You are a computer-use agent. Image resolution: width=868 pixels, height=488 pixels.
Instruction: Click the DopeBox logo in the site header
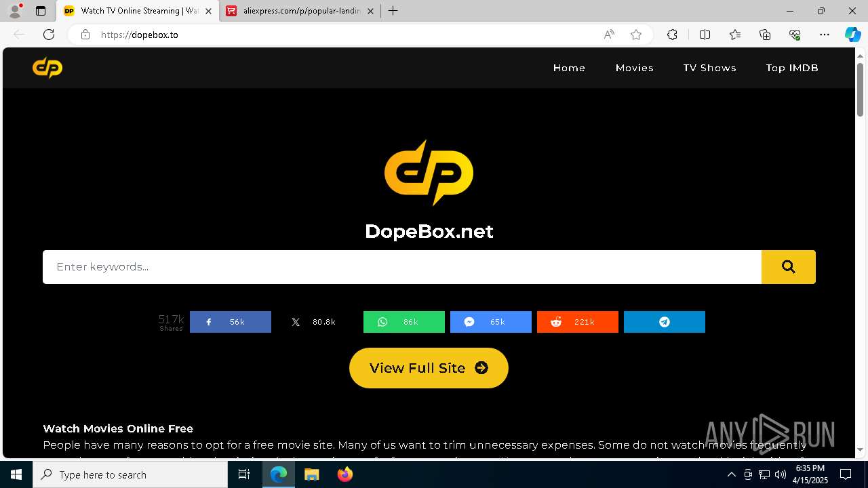47,68
